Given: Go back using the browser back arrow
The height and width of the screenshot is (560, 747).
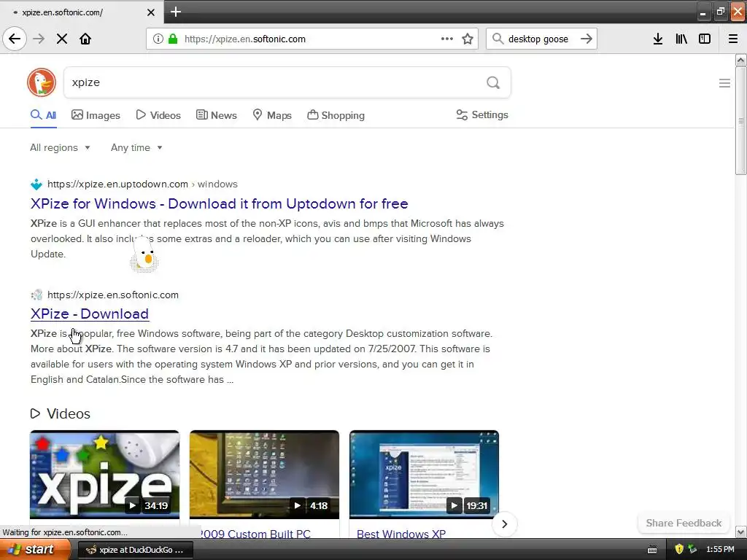Looking at the screenshot, I should click(15, 39).
